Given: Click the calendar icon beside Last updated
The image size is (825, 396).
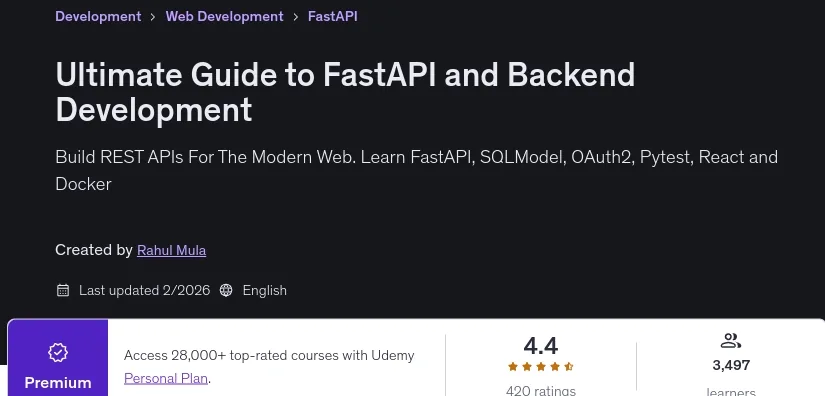Looking at the screenshot, I should (x=63, y=290).
